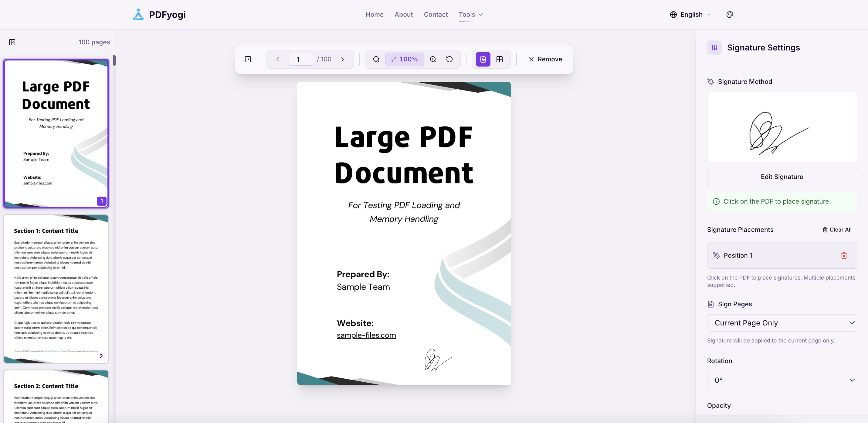Screen dimensions: 868x423
Task: Select the zoom in icon
Action: 433,59
